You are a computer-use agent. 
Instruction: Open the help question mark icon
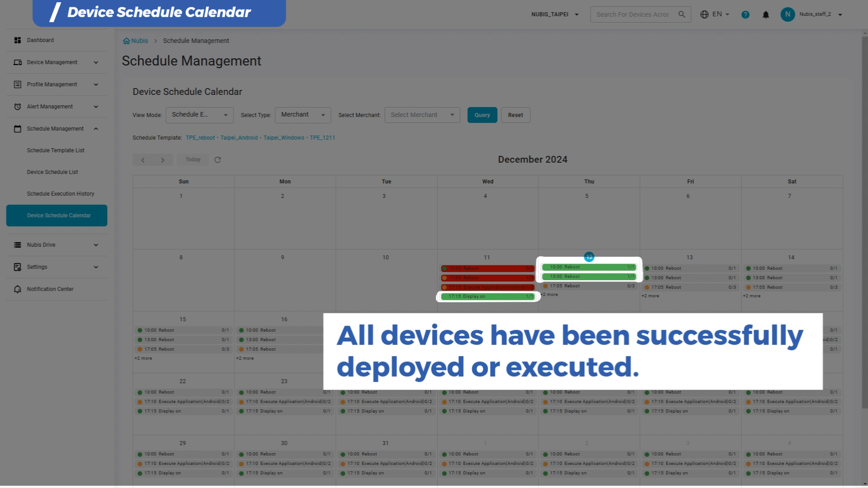[x=745, y=14]
